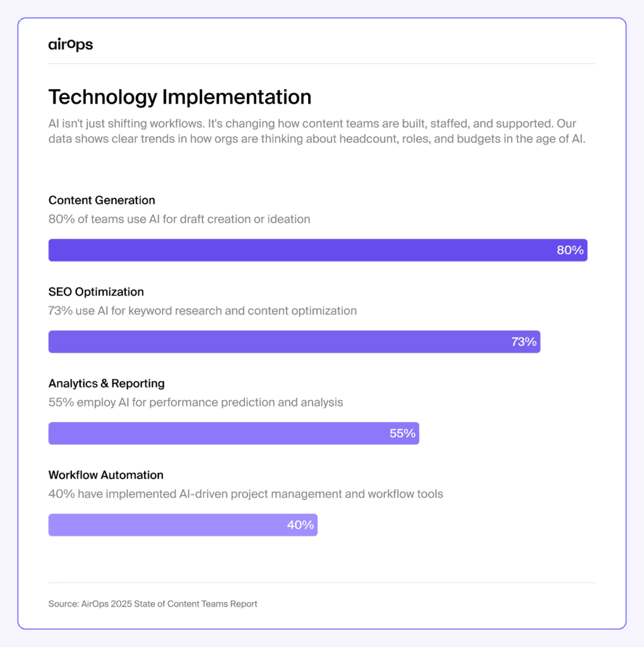Select the Content Generation label
The width and height of the screenshot is (644, 647).
point(102,200)
